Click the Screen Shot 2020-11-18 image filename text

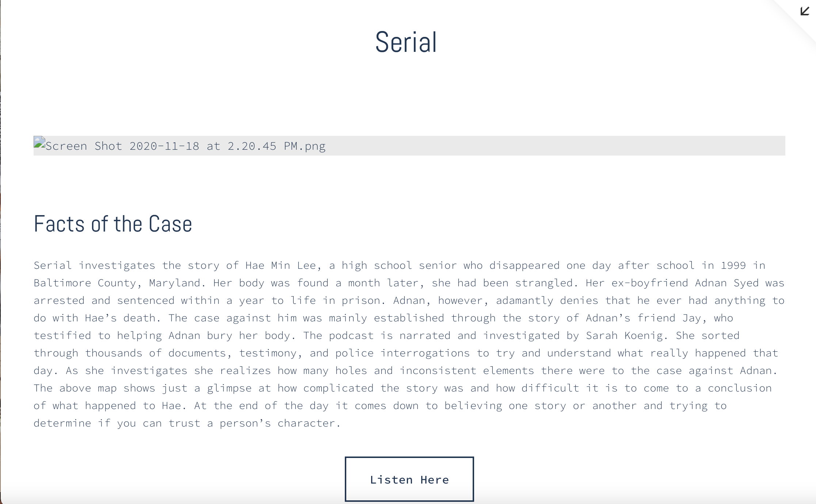[185, 146]
